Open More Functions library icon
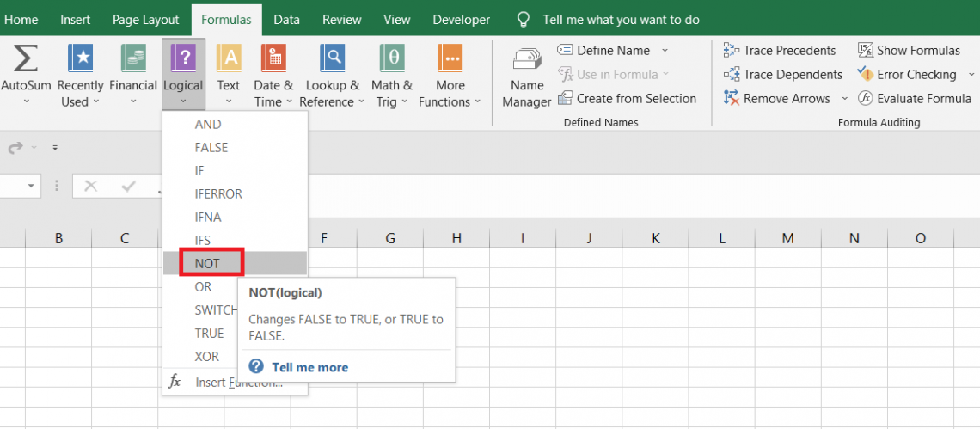980x429 pixels. coord(450,58)
